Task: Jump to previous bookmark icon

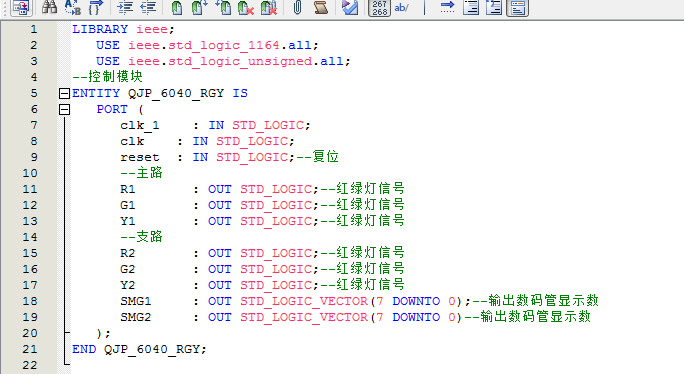Action: point(223,7)
